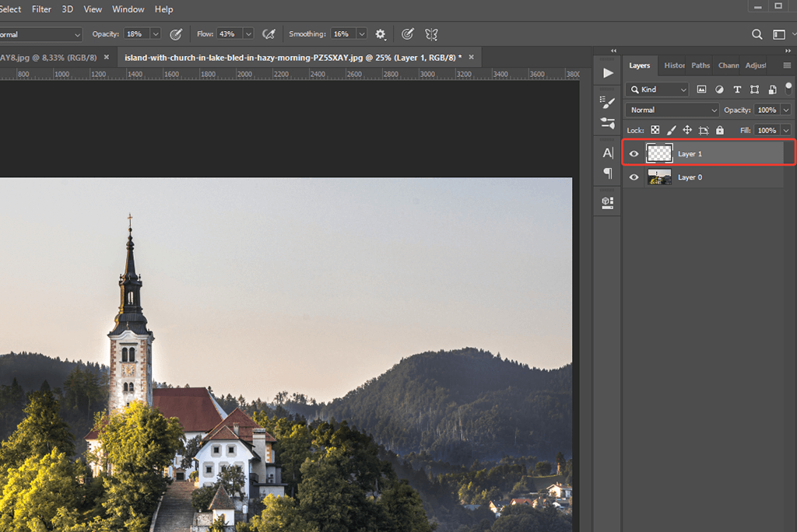This screenshot has width=797, height=532.
Task: Hide Layer 1 using eye icon
Action: 634,154
